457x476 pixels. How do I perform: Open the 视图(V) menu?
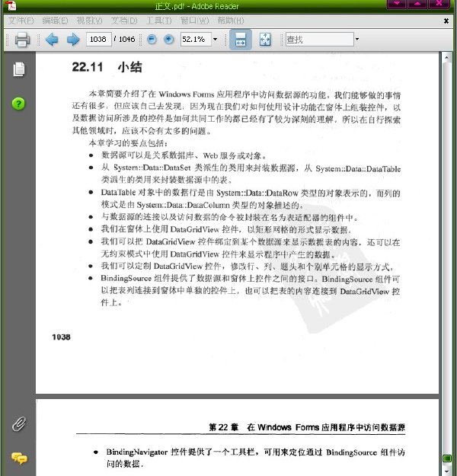point(89,21)
